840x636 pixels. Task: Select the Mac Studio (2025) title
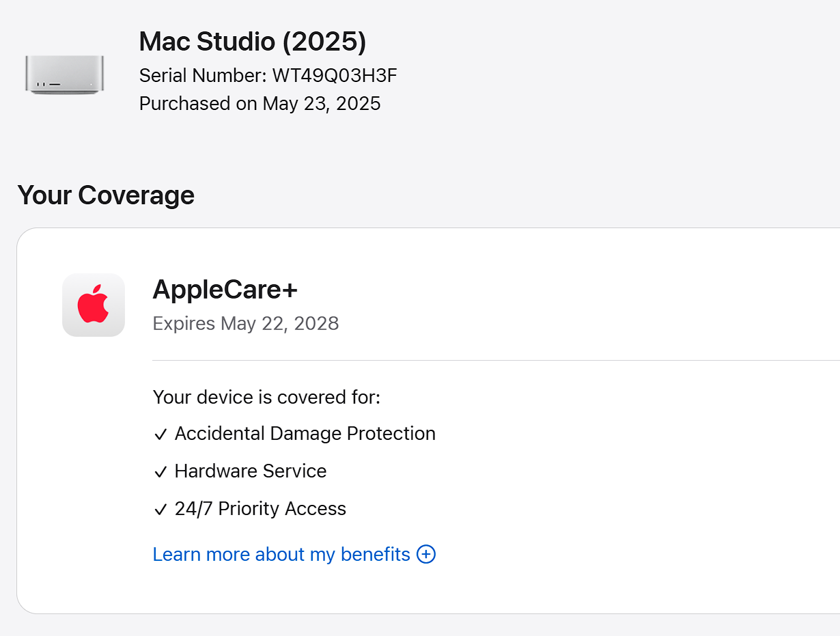click(253, 42)
